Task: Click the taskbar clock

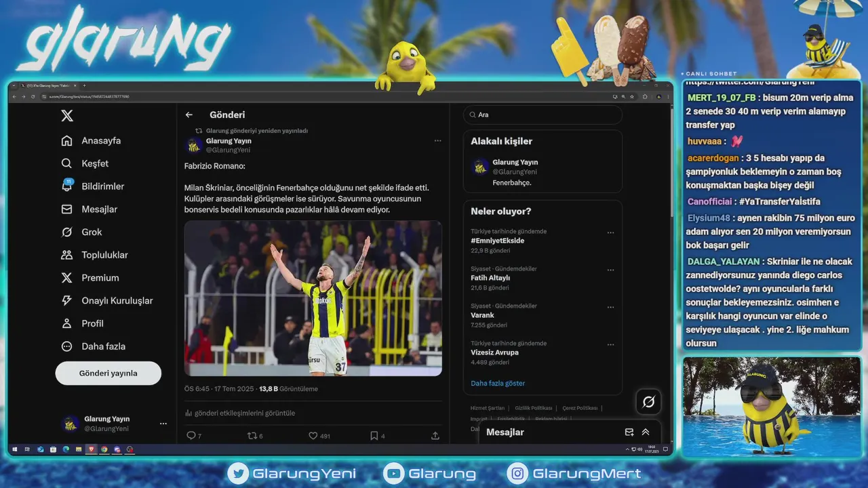Action: click(651, 449)
